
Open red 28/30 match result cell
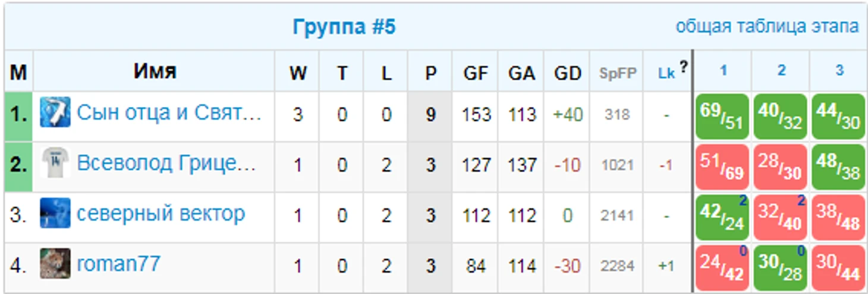[x=781, y=167]
